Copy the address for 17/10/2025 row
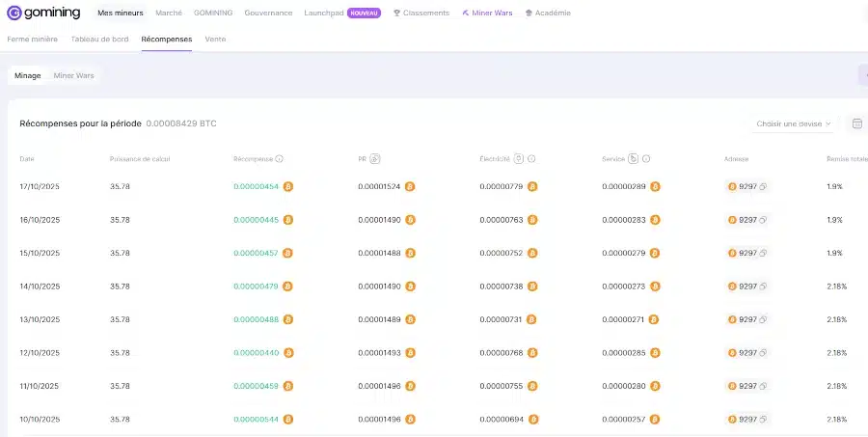 [763, 187]
